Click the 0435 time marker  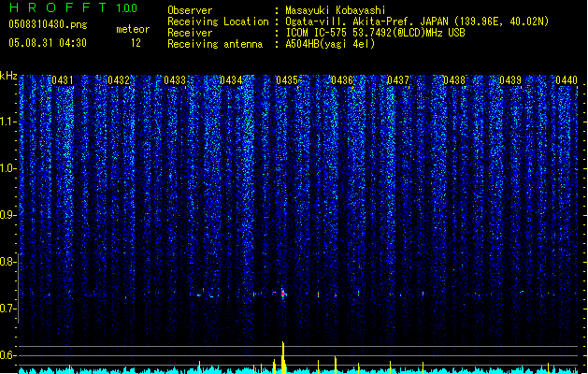[287, 80]
